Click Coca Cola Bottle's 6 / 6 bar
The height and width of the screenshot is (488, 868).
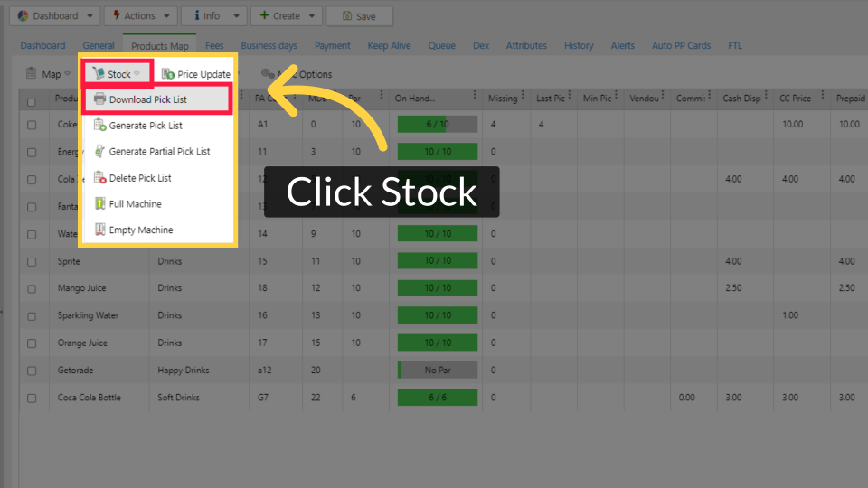pos(438,398)
